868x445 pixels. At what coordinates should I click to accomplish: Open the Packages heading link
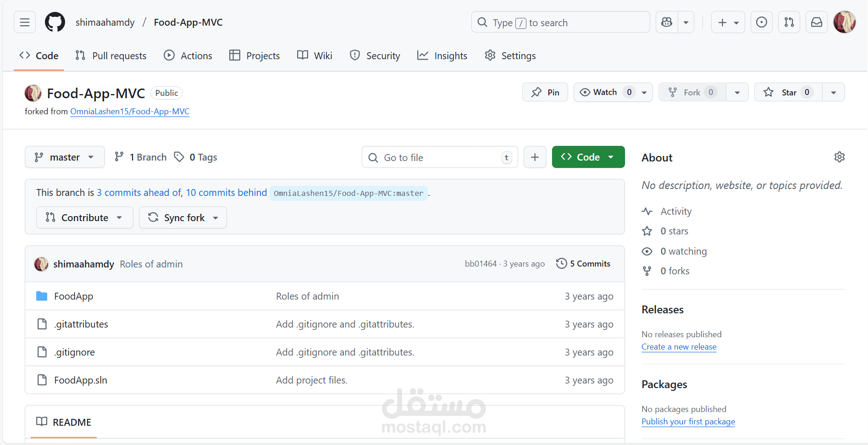point(664,384)
